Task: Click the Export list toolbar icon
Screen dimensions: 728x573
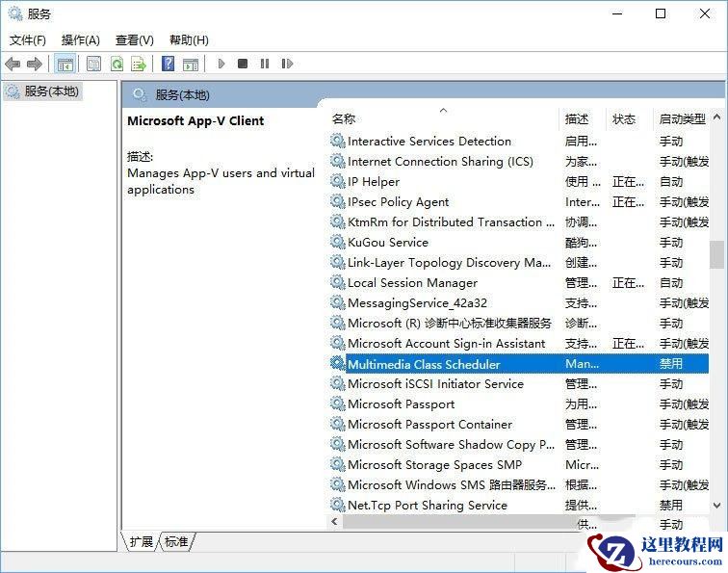Action: 139,64
